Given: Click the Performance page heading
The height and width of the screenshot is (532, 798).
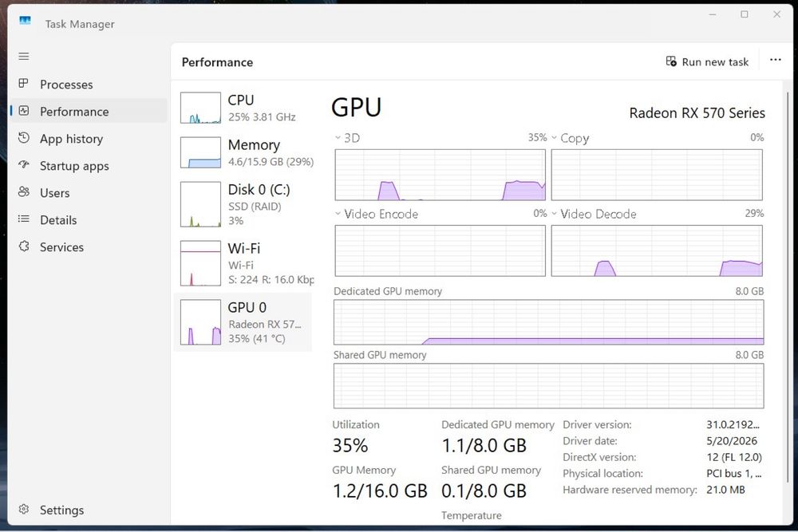Looking at the screenshot, I should pos(217,62).
